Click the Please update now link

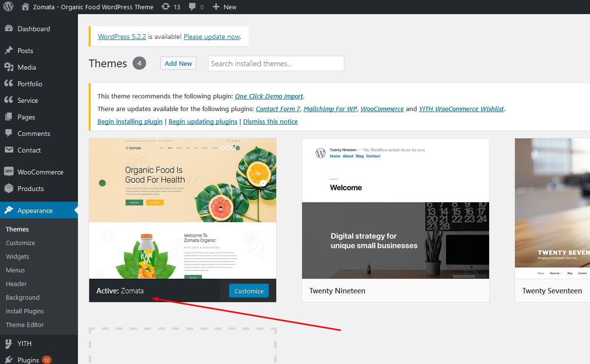click(212, 37)
